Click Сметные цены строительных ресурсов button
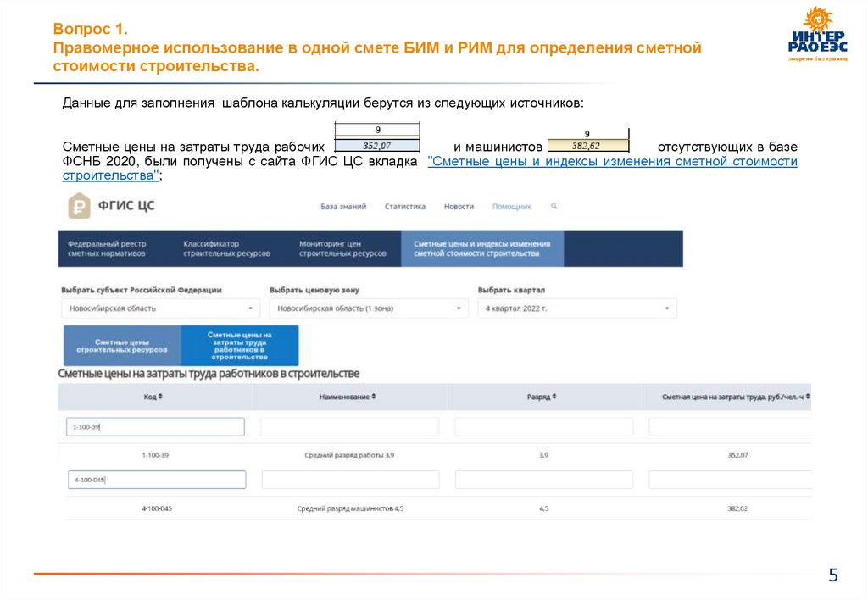The image size is (868, 600). (122, 346)
